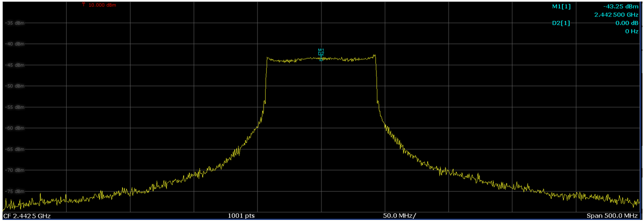This screenshot has height=223, width=644.
Task: Click the -70 dBm y-axis label
Action: pos(14,170)
